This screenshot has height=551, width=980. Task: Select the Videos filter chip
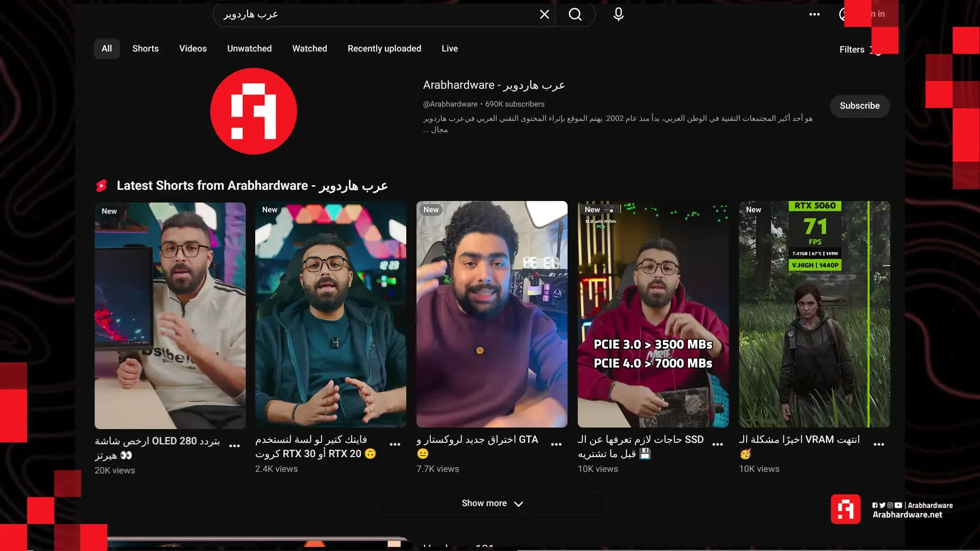coord(193,48)
